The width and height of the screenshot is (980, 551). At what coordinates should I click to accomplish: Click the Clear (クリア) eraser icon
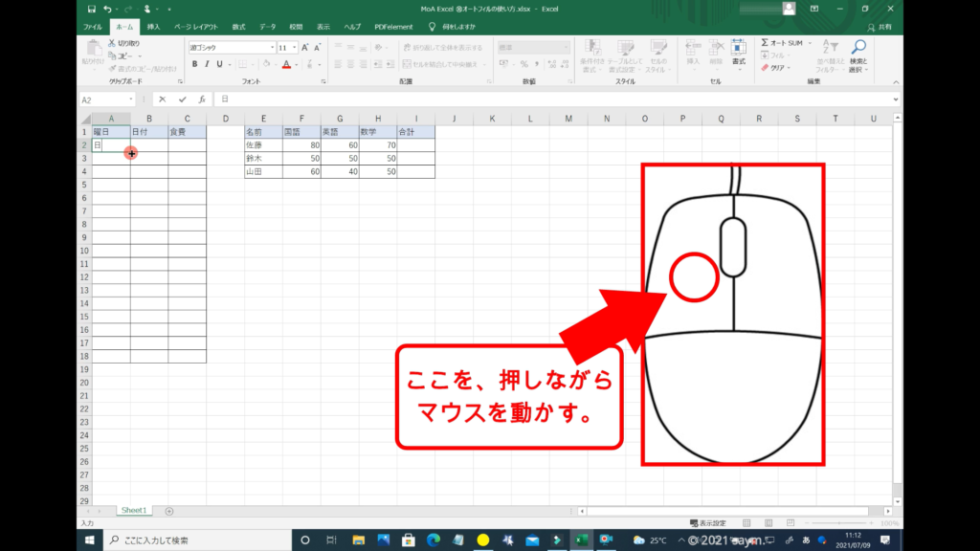766,68
